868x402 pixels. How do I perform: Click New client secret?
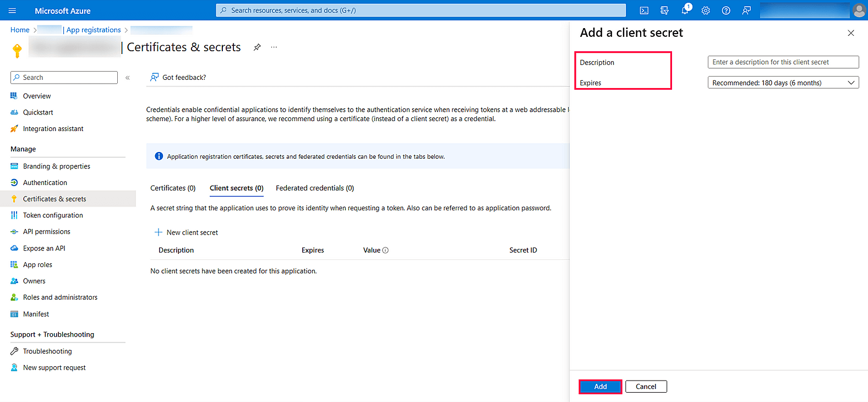(x=187, y=232)
